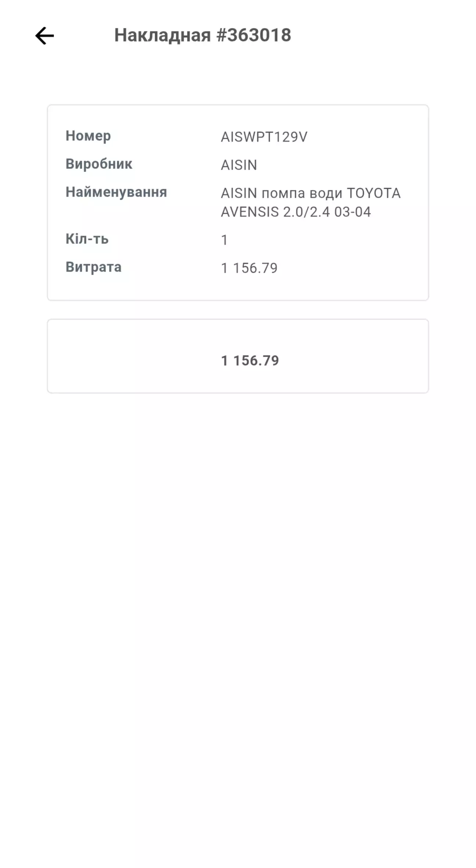Tap the word Накладная in the header
476x868 pixels.
[x=162, y=36]
